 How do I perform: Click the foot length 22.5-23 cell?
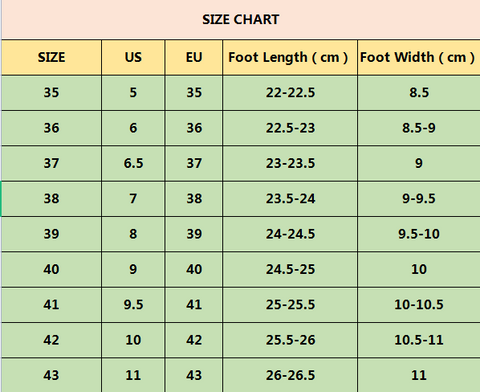[x=290, y=128]
